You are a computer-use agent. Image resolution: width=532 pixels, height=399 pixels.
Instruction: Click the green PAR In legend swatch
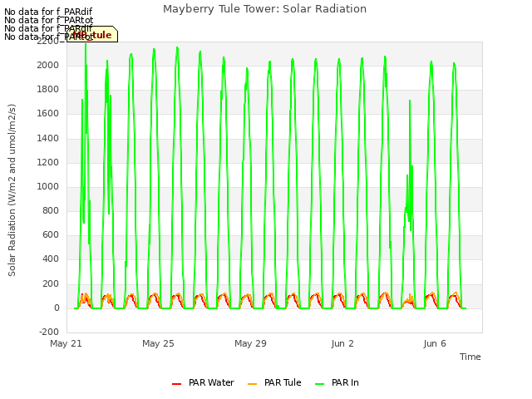(319, 384)
